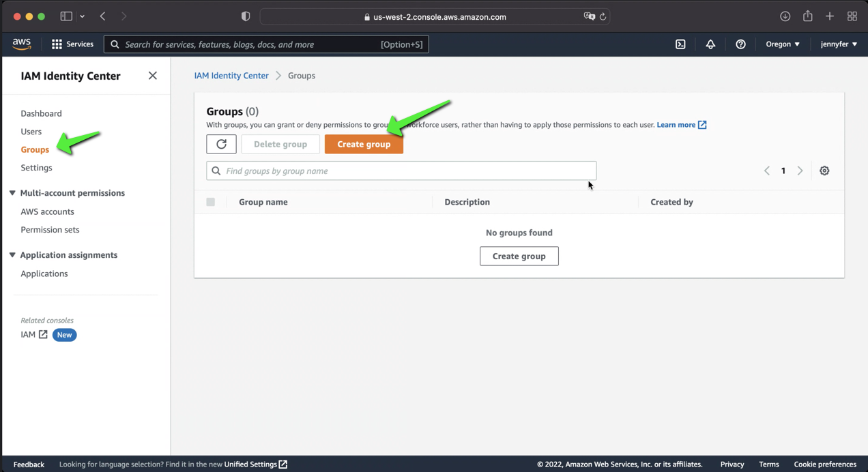Open Cookie preferences in footer

coord(825,464)
